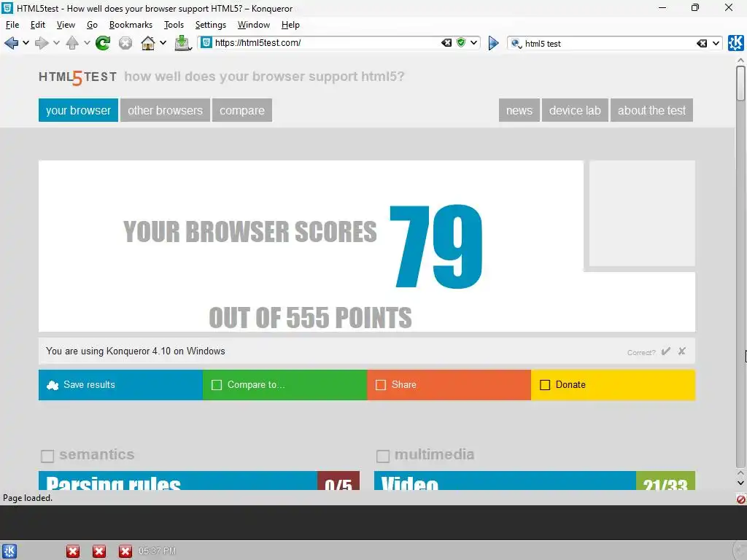
Task: Click the HTML5TEST logo
Action: coord(77,77)
